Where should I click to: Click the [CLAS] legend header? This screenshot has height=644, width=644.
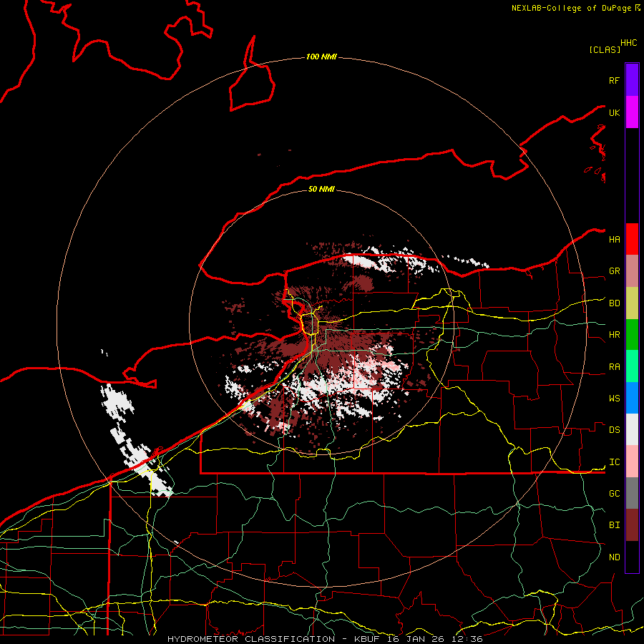[605, 49]
